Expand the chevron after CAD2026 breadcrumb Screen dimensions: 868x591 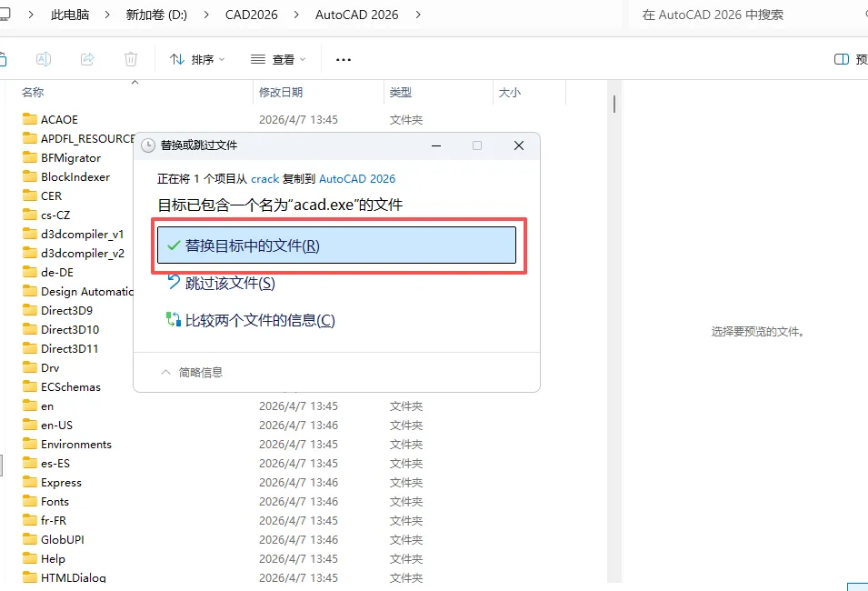click(x=296, y=15)
